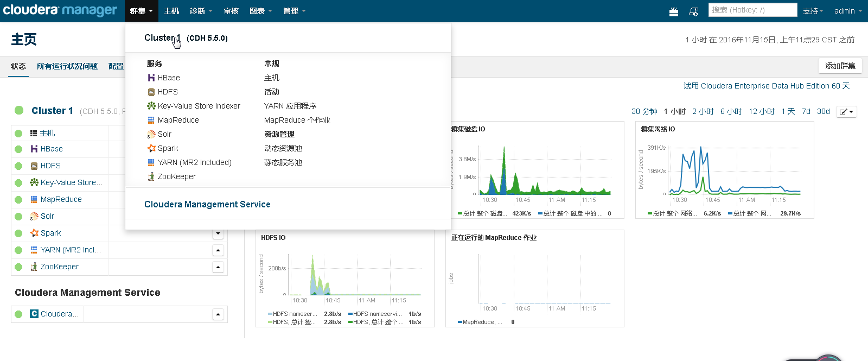868x361 pixels.
Task: Click the Enterprise Data Hub 60 天 trial link
Action: click(767, 86)
